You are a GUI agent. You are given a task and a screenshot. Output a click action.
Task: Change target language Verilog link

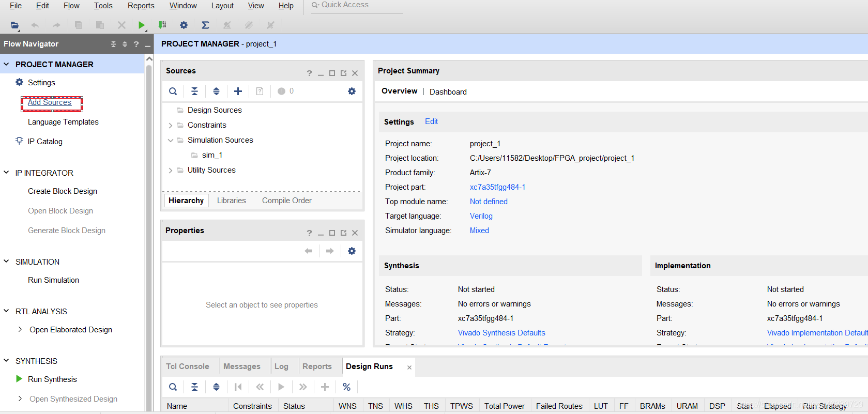(481, 216)
